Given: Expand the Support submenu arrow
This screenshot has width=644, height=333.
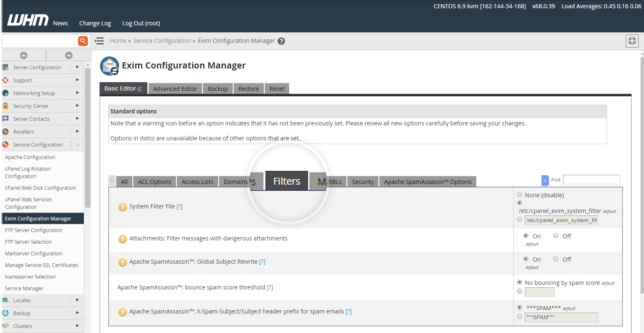Looking at the screenshot, I should pos(77,80).
